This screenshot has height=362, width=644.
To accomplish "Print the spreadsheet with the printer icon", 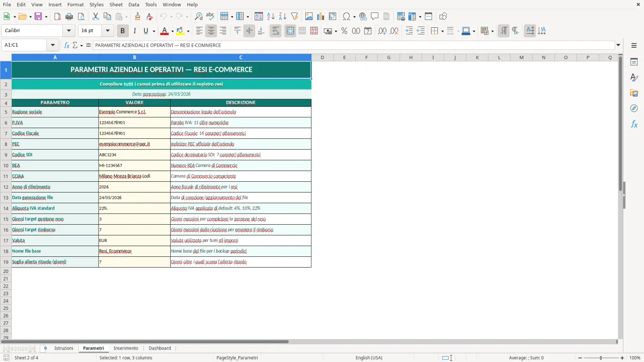I will (69, 17).
